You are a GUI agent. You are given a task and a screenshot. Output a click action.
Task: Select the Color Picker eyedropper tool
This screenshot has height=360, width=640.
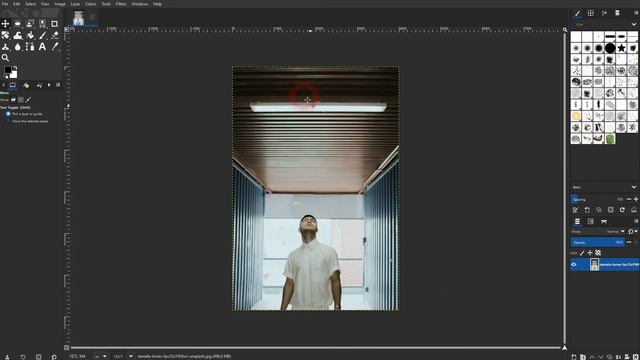55,47
